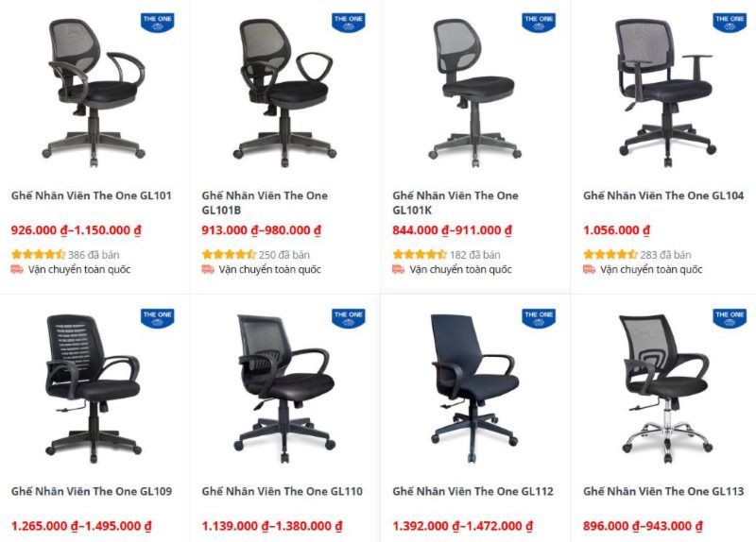This screenshot has height=542, width=756.
Task: Click shipping truck icon under GL101B
Action: click(208, 269)
